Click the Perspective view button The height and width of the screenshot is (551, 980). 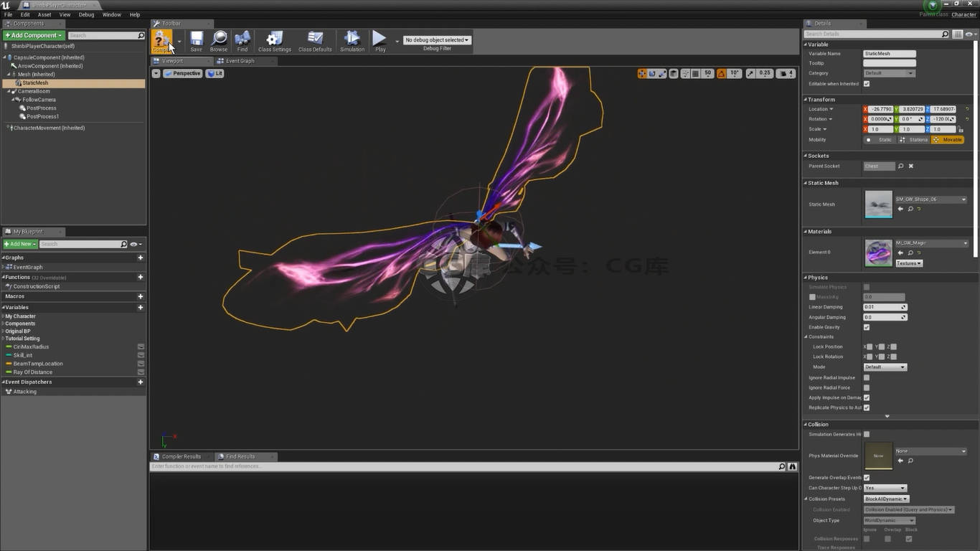(184, 73)
